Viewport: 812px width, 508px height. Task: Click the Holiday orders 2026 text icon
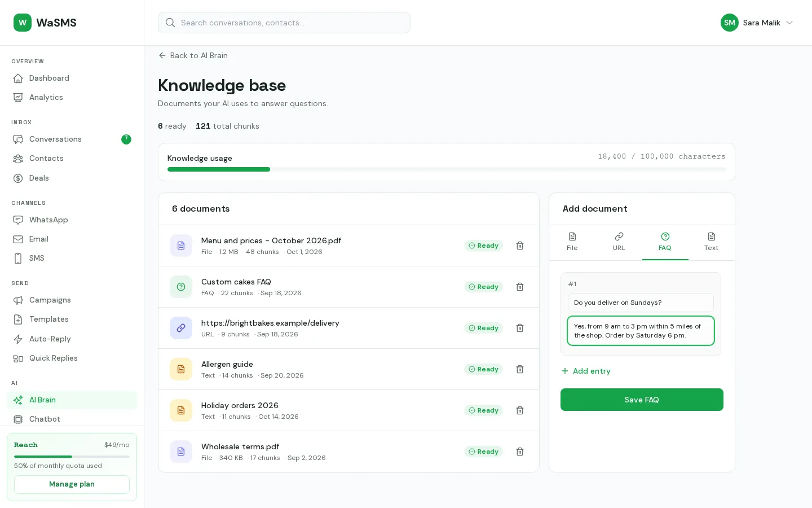coord(181,410)
